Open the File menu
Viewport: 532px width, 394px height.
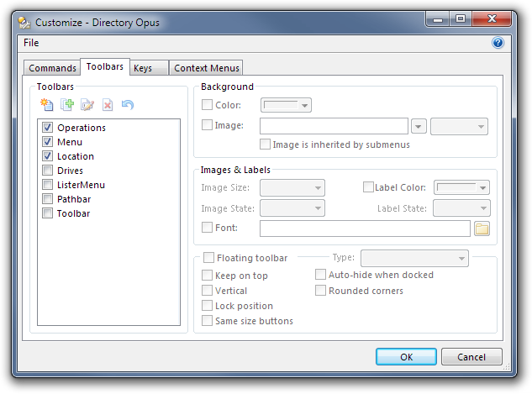pyautogui.click(x=31, y=43)
